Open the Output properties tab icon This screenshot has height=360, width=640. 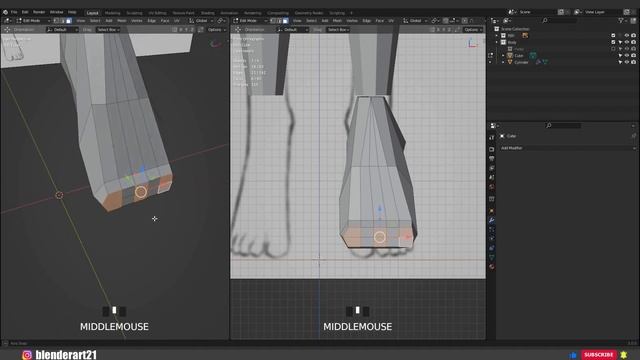coord(492,158)
